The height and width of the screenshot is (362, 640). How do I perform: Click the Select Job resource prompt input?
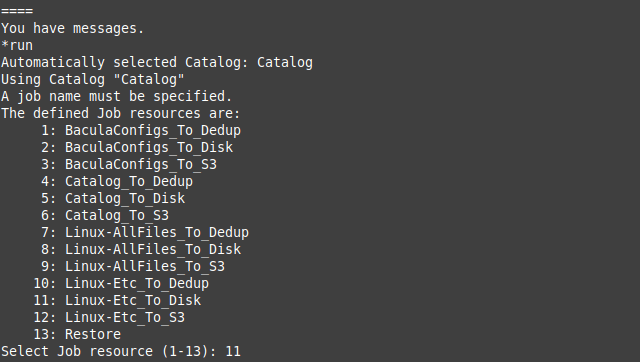233,351
